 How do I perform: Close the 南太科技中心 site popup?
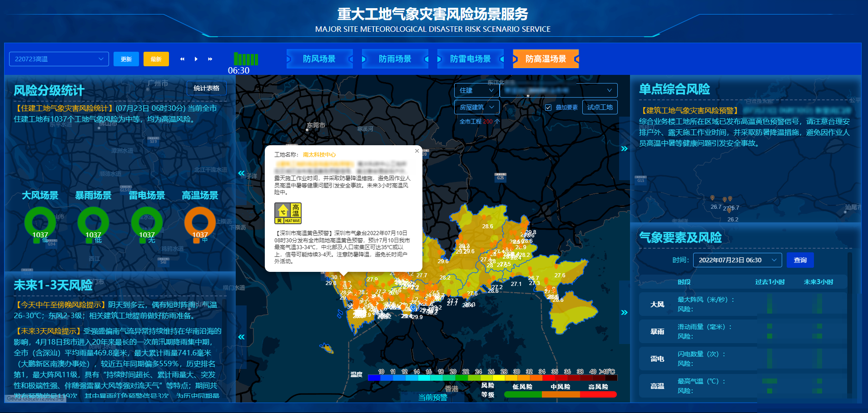coord(417,151)
